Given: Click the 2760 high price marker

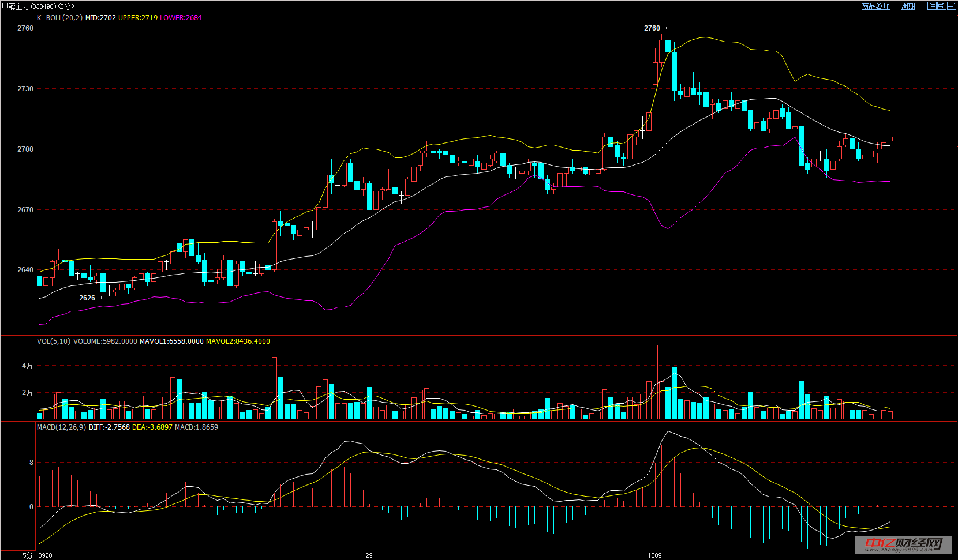Looking at the screenshot, I should [x=652, y=28].
